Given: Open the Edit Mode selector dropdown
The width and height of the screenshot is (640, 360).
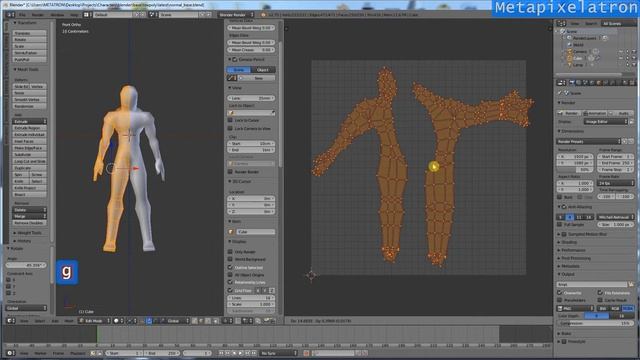Looking at the screenshot, I should tap(94, 321).
